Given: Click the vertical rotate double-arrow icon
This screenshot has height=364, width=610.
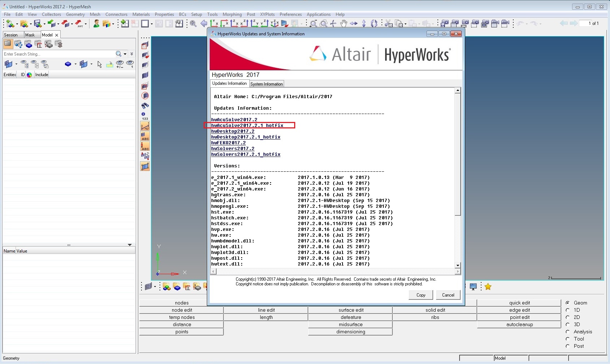Looking at the screenshot, I should click(364, 24).
